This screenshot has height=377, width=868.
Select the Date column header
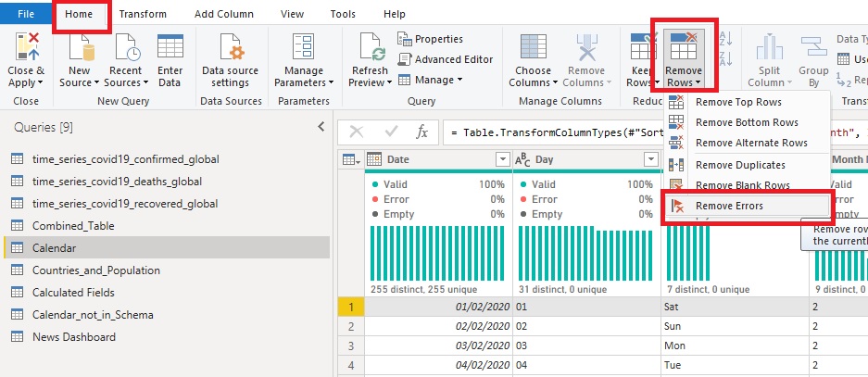coord(438,159)
